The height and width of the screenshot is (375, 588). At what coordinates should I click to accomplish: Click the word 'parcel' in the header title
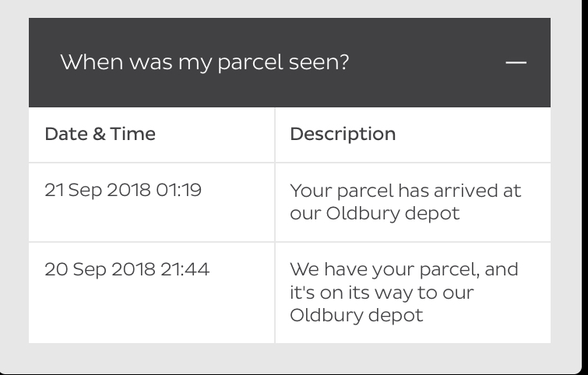pos(250,63)
